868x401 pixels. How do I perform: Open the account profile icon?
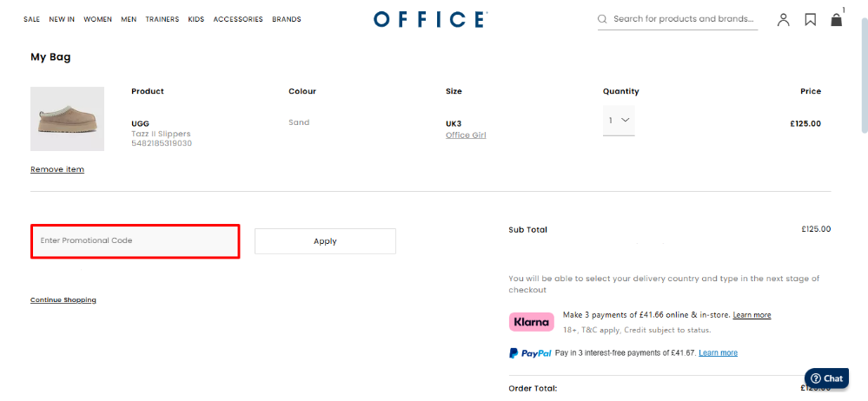(783, 20)
